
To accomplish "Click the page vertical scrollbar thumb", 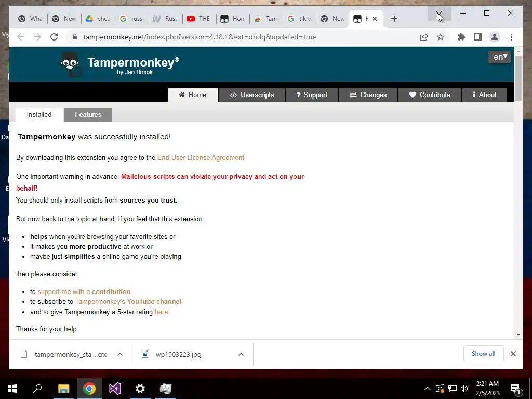I will 518,78.
